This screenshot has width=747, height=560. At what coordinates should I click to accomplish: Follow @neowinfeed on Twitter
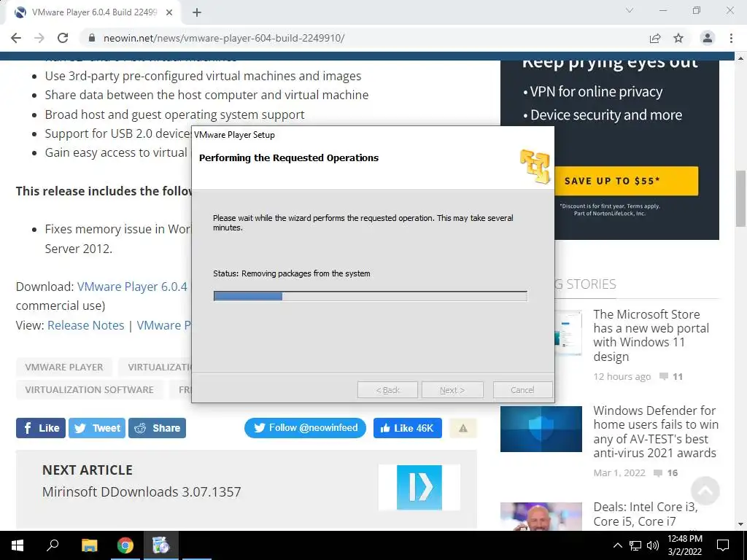click(305, 428)
